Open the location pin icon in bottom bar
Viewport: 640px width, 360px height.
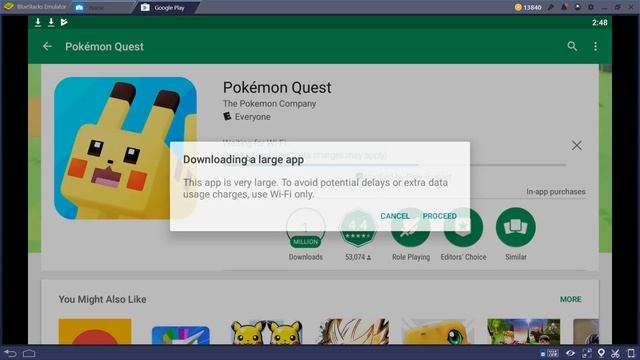coord(601,353)
